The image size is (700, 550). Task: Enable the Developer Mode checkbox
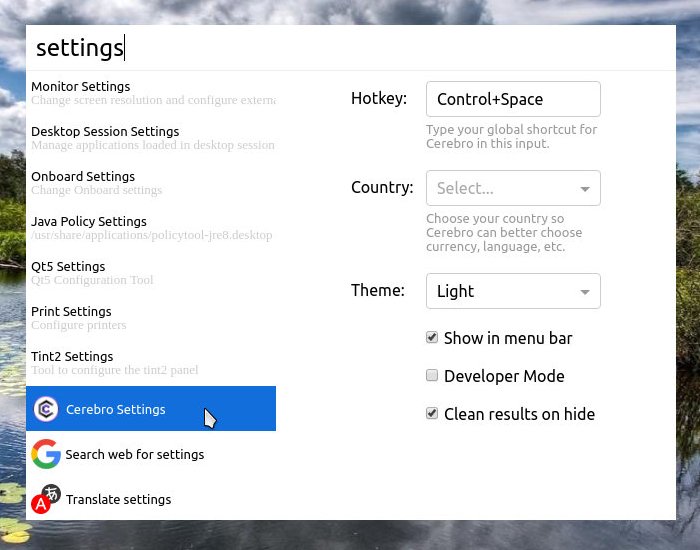432,375
